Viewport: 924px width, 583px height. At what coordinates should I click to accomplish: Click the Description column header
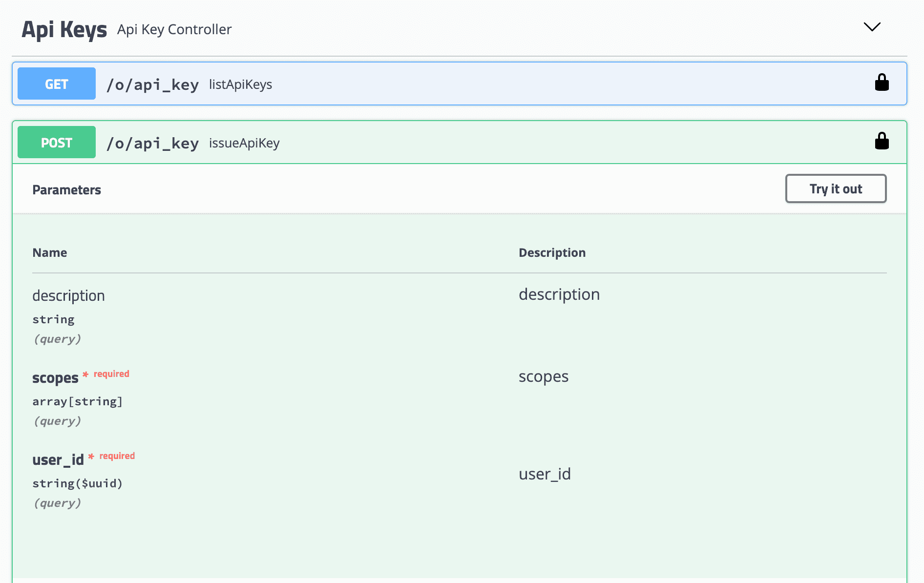(552, 252)
